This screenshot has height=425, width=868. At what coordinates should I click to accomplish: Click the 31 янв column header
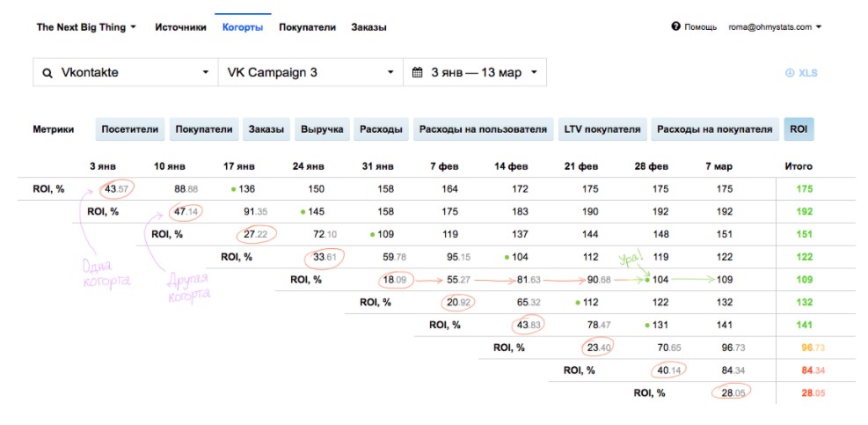tap(378, 166)
